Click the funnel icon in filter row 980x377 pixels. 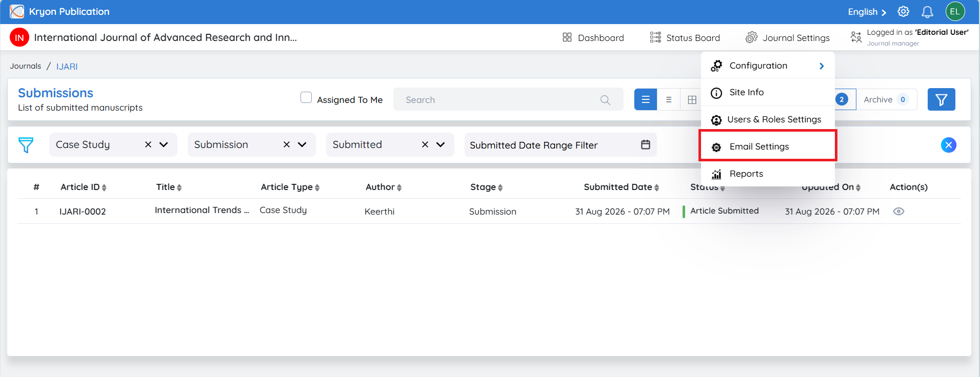point(26,145)
